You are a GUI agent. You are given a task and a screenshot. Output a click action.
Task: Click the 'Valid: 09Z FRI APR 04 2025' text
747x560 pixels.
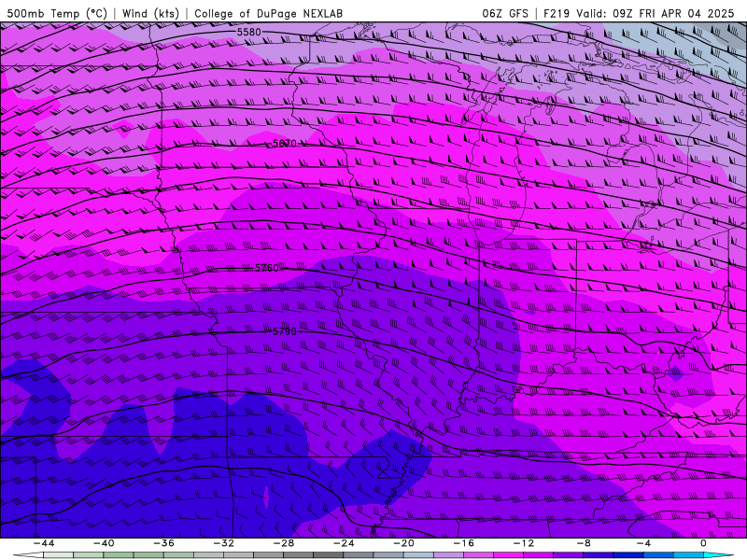(655, 13)
